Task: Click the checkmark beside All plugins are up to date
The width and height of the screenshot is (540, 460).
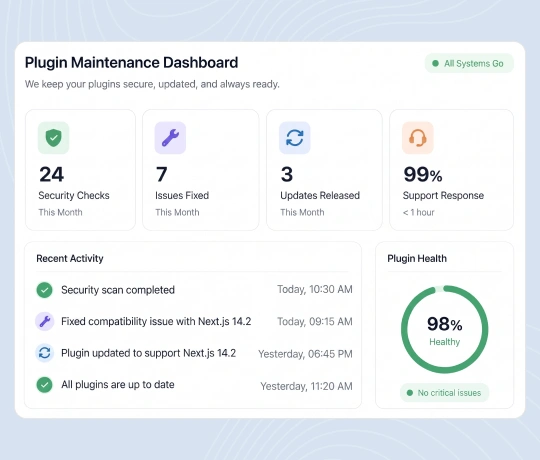Action: [44, 385]
